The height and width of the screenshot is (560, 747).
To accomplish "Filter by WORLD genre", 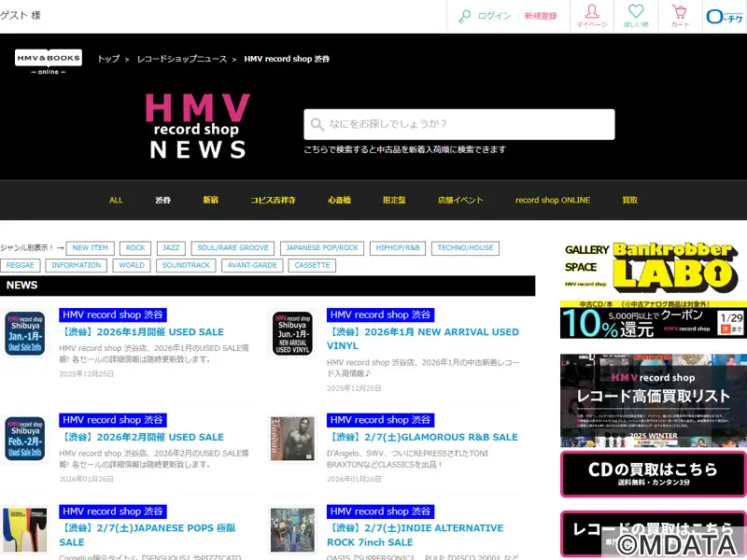I will pyautogui.click(x=132, y=265).
